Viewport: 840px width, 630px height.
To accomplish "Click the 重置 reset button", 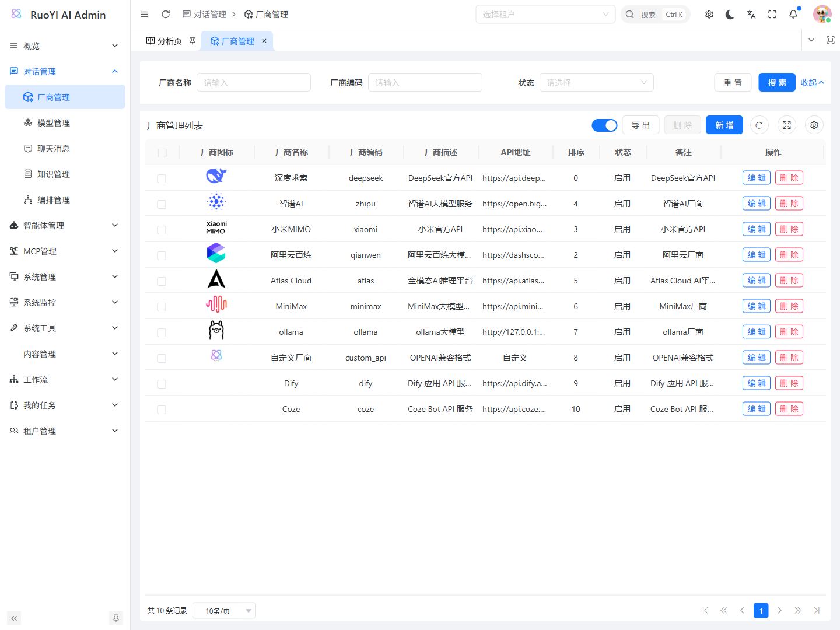I will click(733, 82).
